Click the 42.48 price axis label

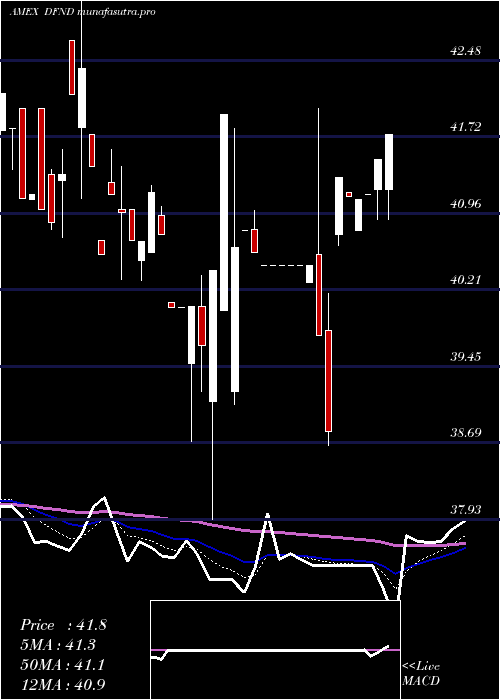[466, 51]
